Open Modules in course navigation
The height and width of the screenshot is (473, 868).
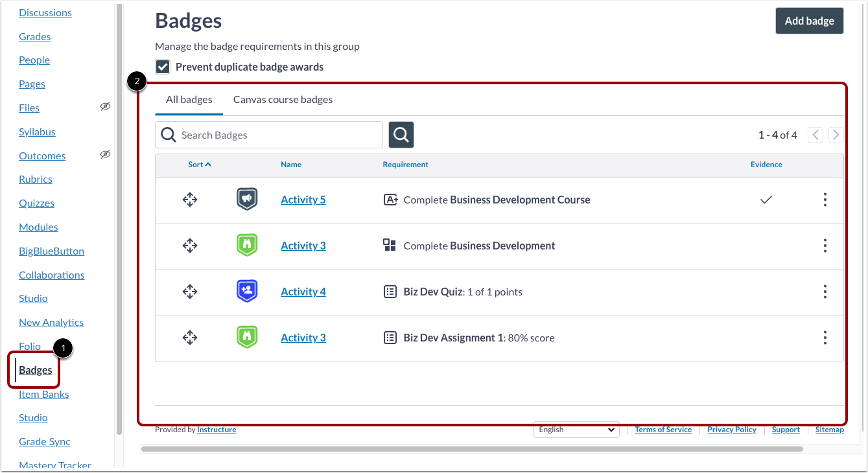38,227
